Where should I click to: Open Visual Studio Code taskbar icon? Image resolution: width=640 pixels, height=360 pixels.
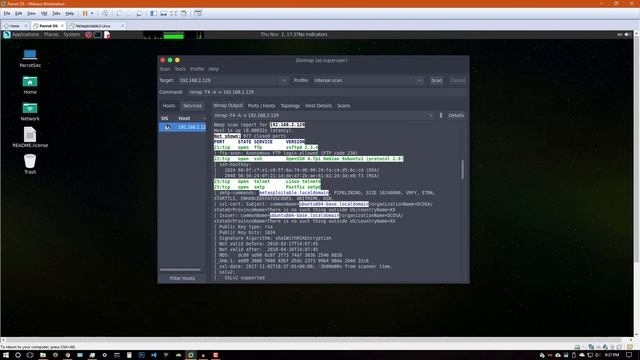pyautogui.click(x=153, y=355)
